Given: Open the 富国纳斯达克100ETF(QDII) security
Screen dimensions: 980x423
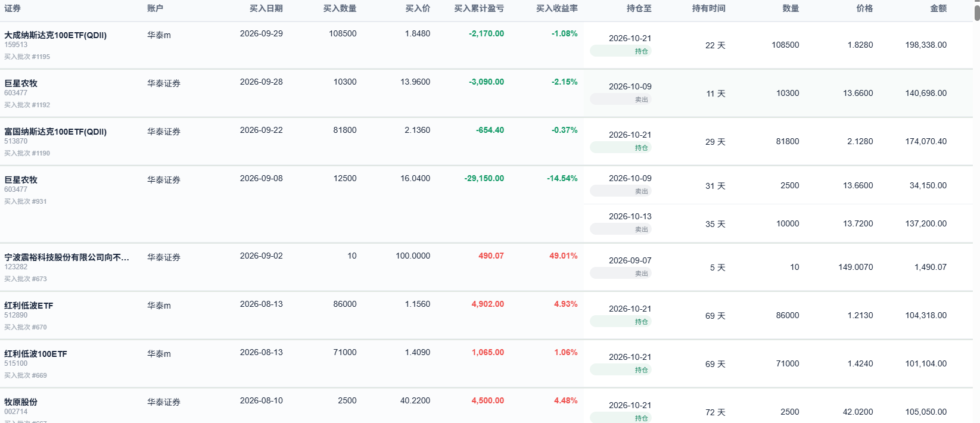Looking at the screenshot, I should pyautogui.click(x=55, y=132).
